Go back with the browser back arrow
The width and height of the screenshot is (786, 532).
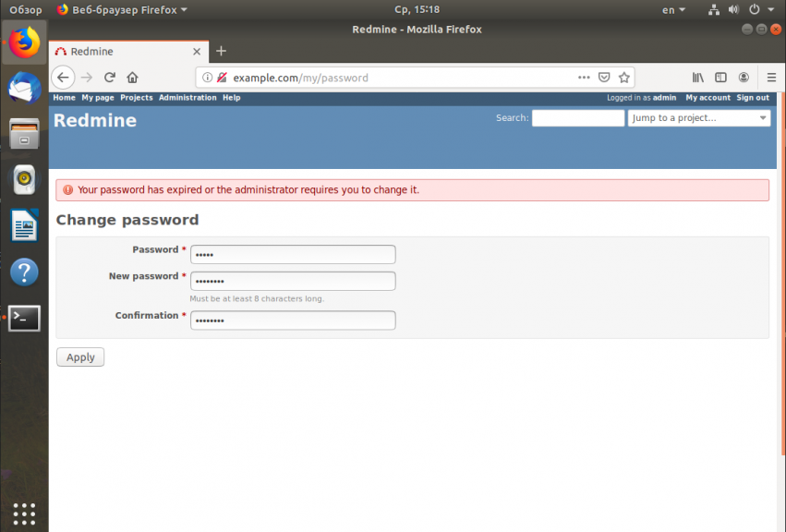point(63,78)
